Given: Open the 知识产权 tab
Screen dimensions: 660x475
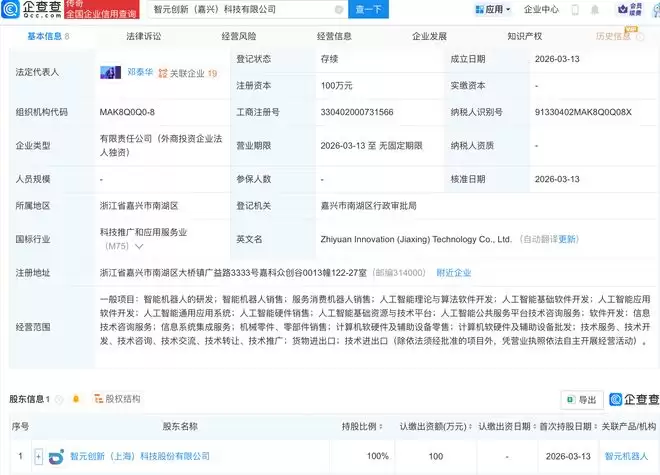Looking at the screenshot, I should [524, 35].
